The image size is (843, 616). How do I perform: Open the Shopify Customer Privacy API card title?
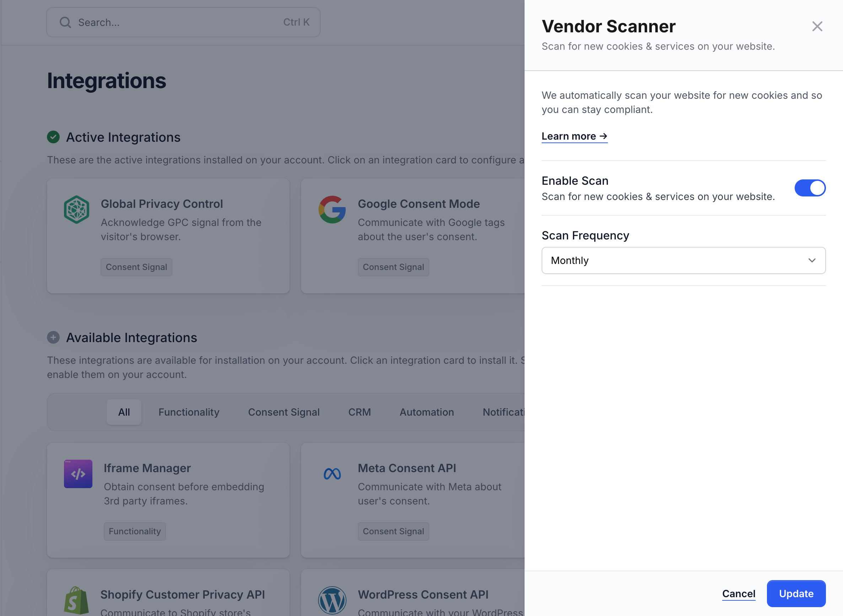[182, 594]
